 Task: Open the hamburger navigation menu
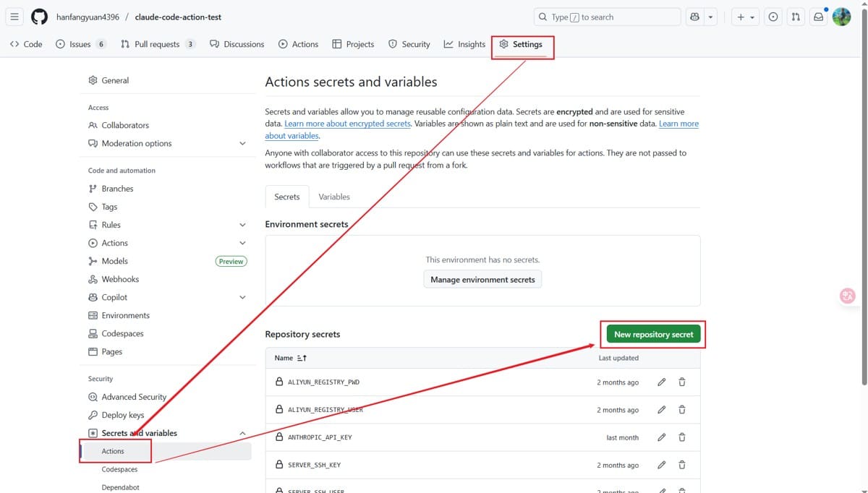click(14, 17)
